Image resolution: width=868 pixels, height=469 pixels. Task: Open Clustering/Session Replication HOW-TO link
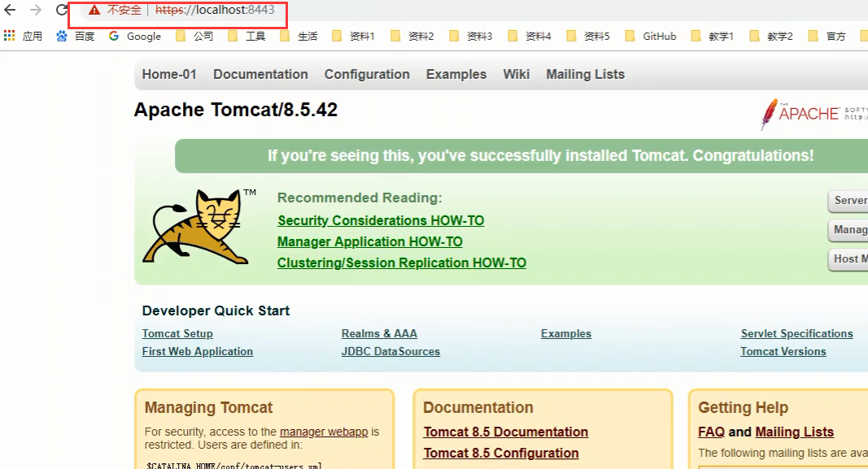(402, 263)
